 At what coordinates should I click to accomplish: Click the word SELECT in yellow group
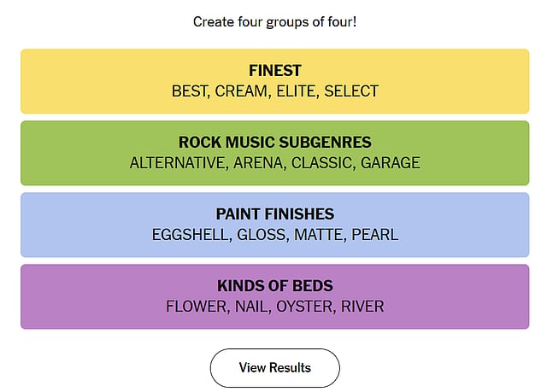(351, 91)
